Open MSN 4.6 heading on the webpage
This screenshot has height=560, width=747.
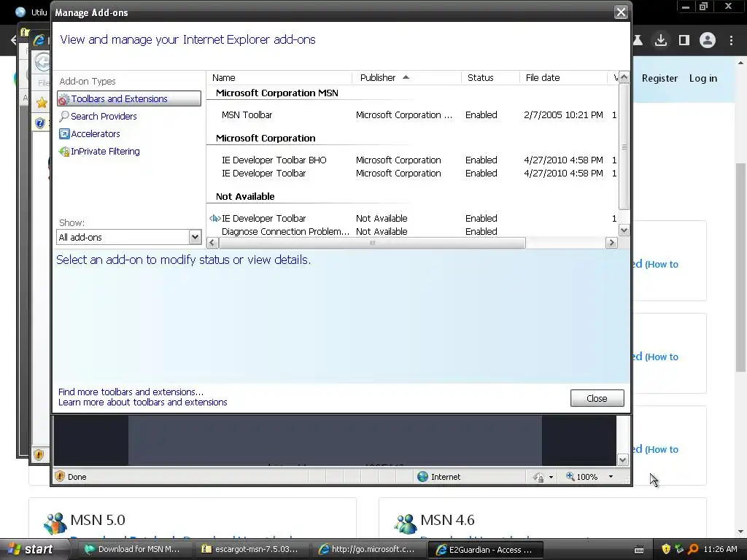click(447, 519)
